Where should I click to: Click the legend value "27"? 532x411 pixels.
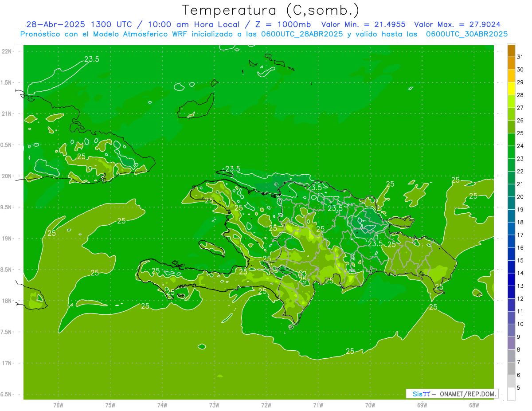tap(520, 108)
